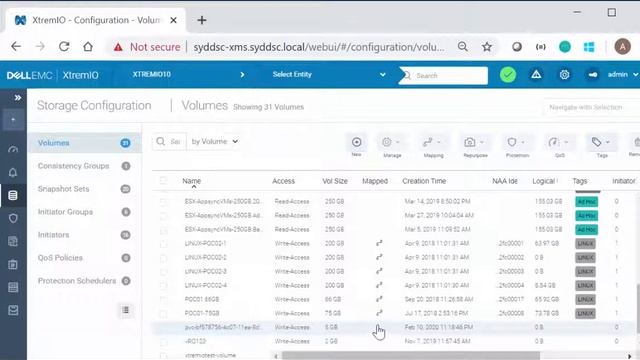This screenshot has height=360, width=640.
Task: Click the list view icon below menu
Action: [126, 310]
